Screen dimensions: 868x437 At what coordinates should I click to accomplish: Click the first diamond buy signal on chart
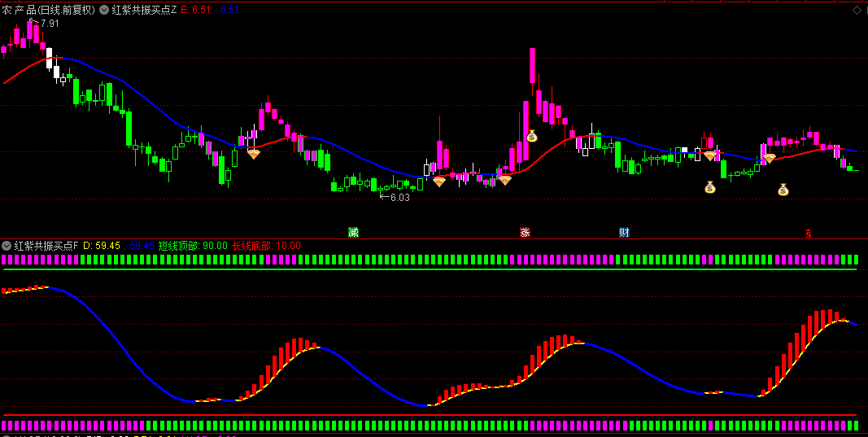coord(254,154)
